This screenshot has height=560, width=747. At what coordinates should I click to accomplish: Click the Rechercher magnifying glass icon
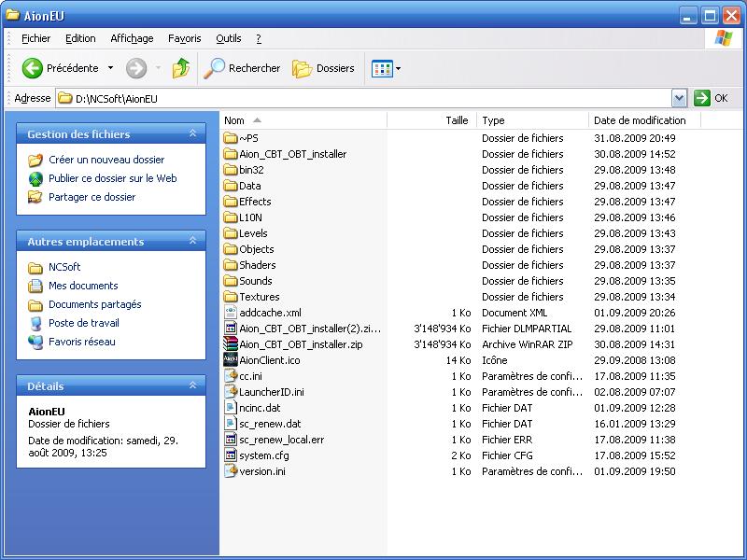click(214, 68)
